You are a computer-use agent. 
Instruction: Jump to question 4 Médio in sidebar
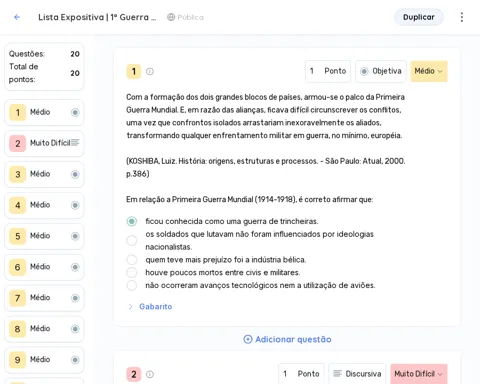44,205
